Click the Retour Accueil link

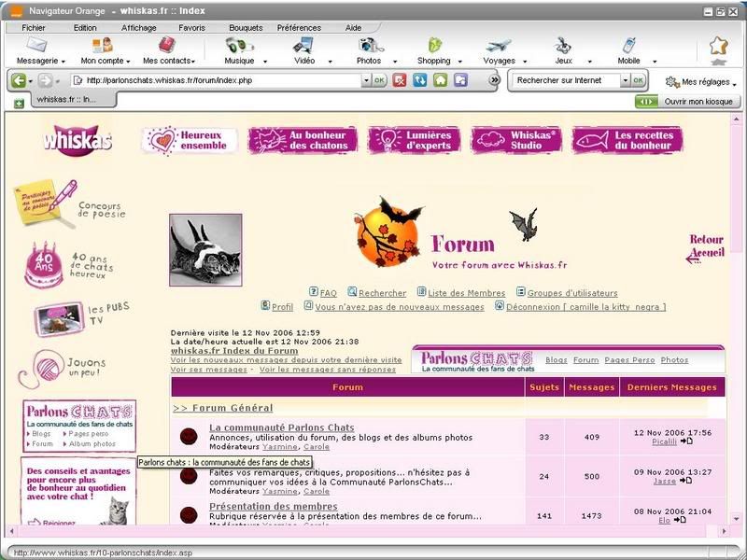click(706, 247)
